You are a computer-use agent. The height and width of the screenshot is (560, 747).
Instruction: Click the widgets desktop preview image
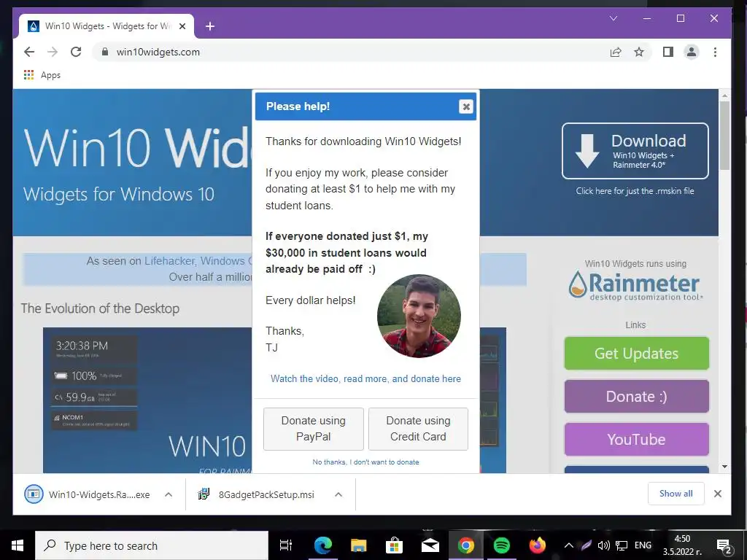(147, 400)
